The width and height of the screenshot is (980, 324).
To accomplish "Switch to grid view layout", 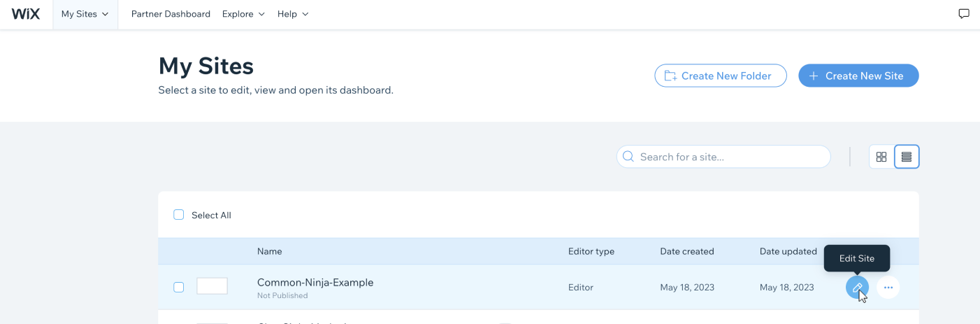I will pyautogui.click(x=881, y=157).
